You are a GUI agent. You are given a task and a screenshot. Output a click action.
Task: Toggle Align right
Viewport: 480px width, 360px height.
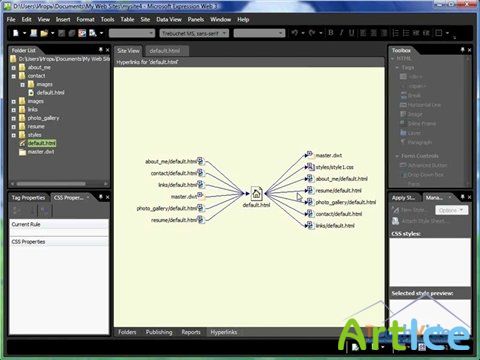[384, 33]
